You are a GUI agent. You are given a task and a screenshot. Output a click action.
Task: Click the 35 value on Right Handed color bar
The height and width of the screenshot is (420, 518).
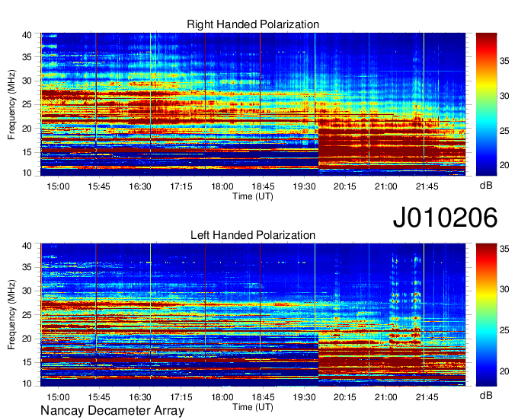pyautogui.click(x=504, y=61)
